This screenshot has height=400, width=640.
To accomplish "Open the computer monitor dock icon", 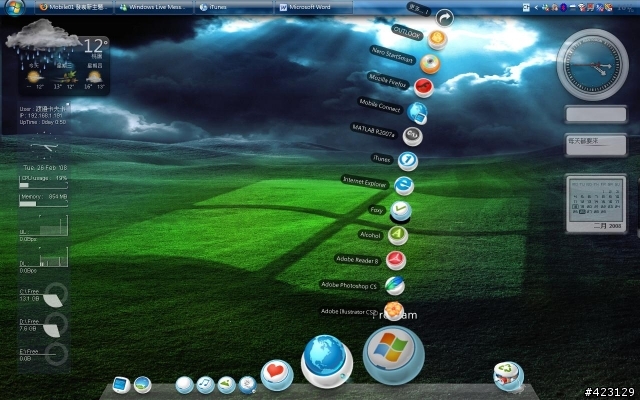I will tap(121, 385).
